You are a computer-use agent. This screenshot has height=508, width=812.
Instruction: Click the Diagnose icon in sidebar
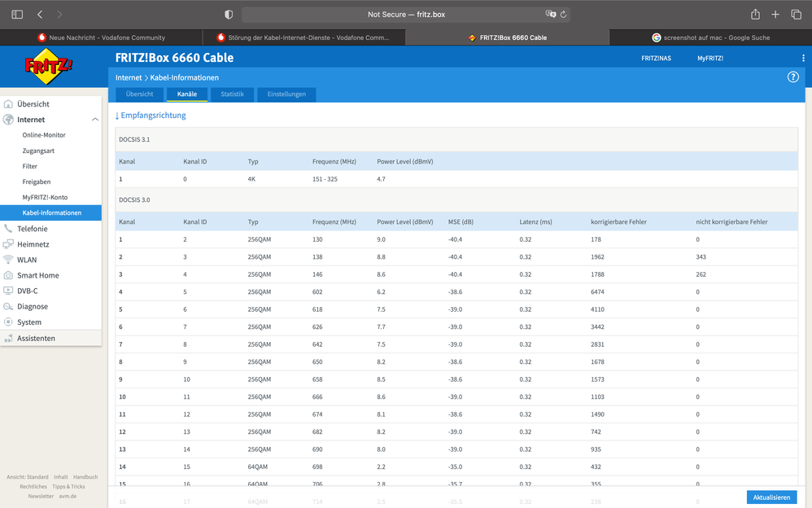click(8, 306)
